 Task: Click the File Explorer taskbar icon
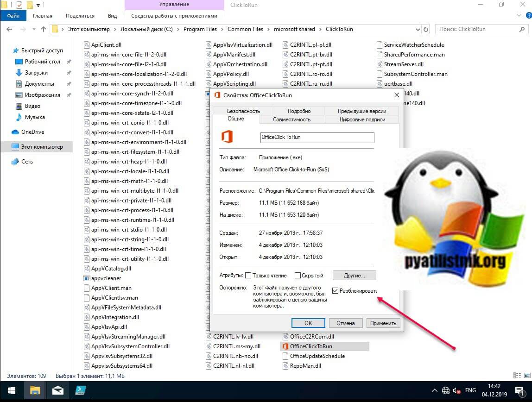(36, 390)
